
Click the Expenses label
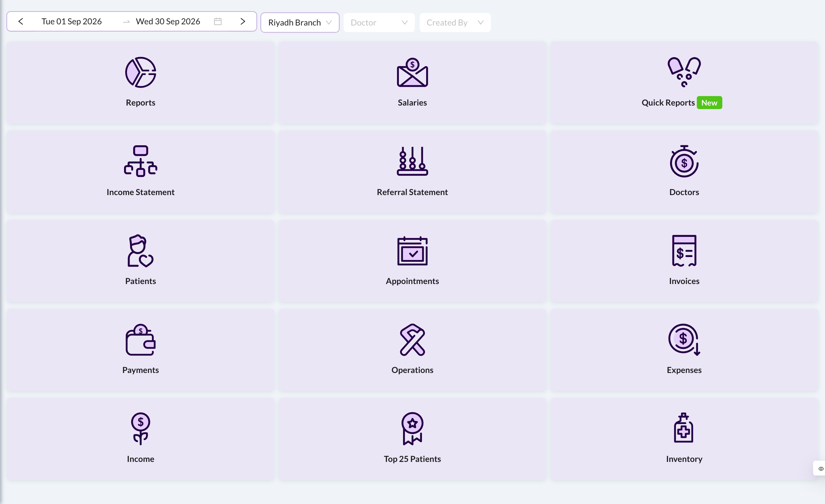coord(684,370)
